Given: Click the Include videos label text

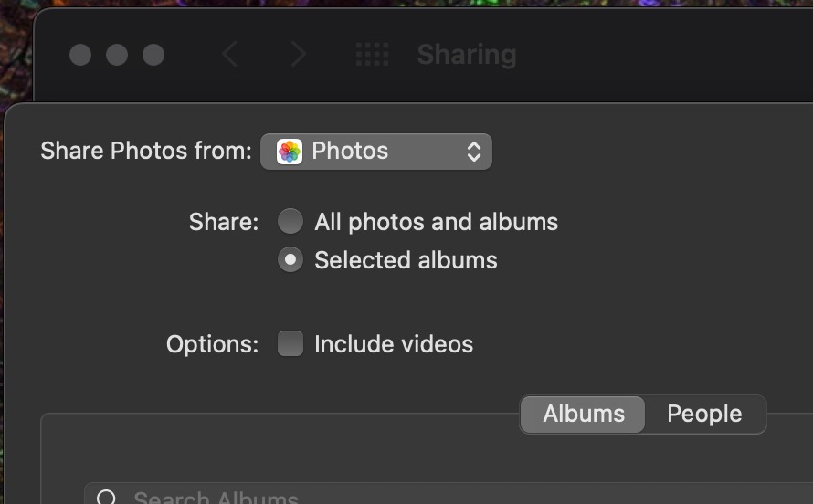Looking at the screenshot, I should point(394,344).
